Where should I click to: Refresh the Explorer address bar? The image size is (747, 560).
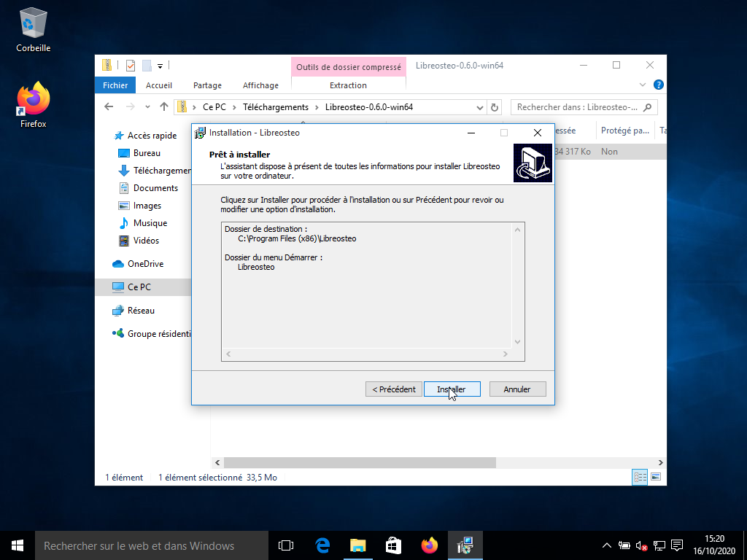(x=495, y=107)
